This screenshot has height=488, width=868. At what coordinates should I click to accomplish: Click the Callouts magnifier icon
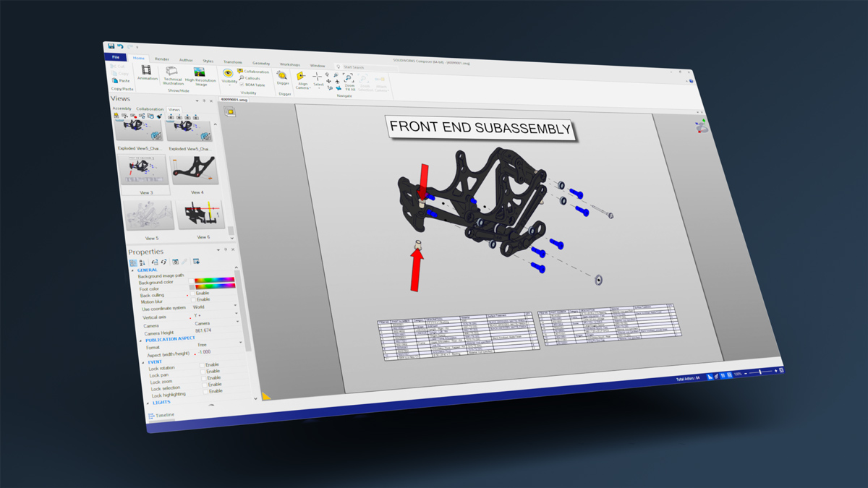tap(241, 78)
